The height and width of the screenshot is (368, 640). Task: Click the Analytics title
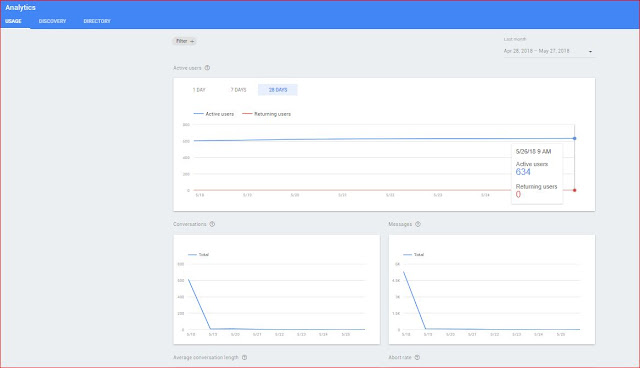pyautogui.click(x=20, y=8)
